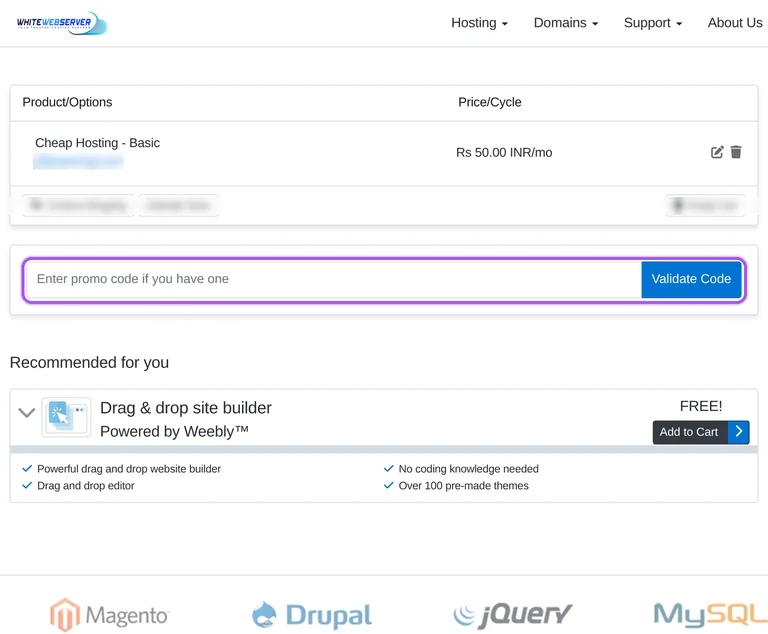Collapse the site builder details chevron
This screenshot has width=768, height=634.
(x=26, y=413)
